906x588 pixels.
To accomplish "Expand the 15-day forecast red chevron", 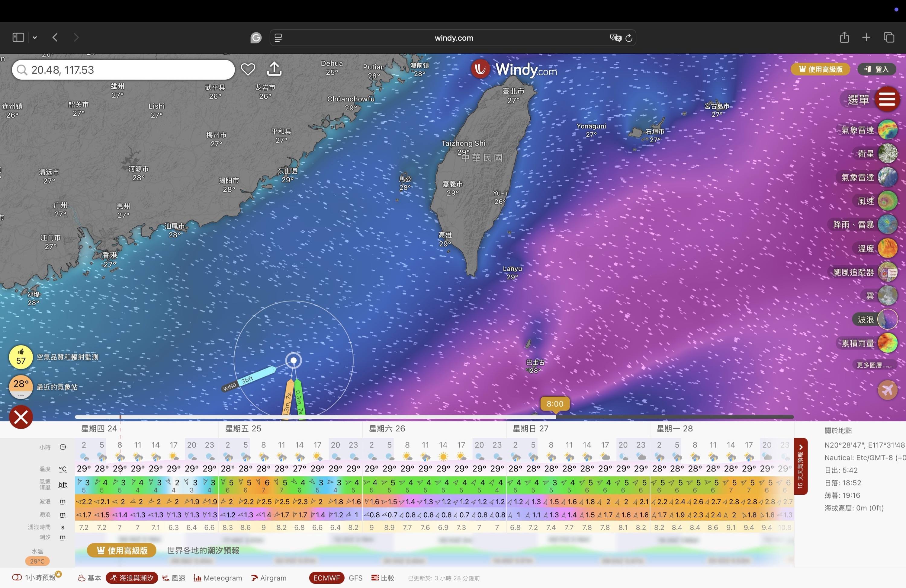I will (801, 448).
